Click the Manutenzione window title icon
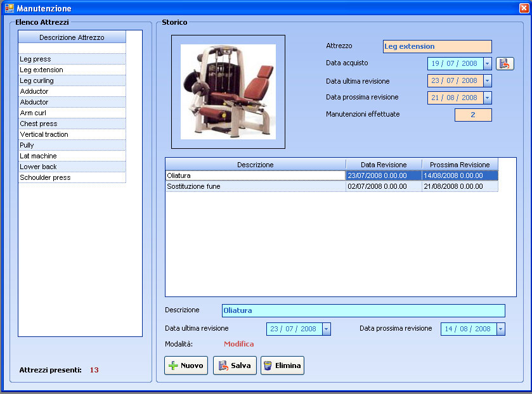 9,9
